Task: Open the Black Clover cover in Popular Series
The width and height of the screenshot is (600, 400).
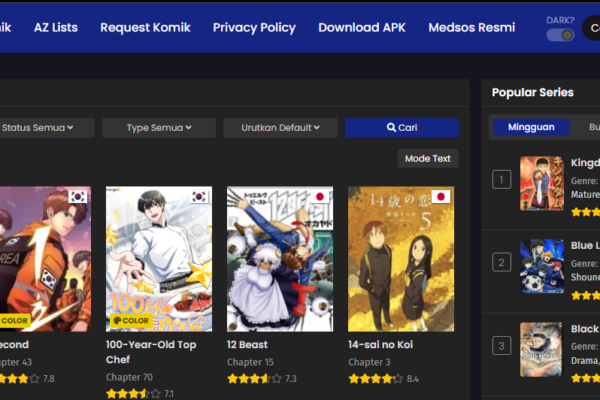Action: point(541,349)
